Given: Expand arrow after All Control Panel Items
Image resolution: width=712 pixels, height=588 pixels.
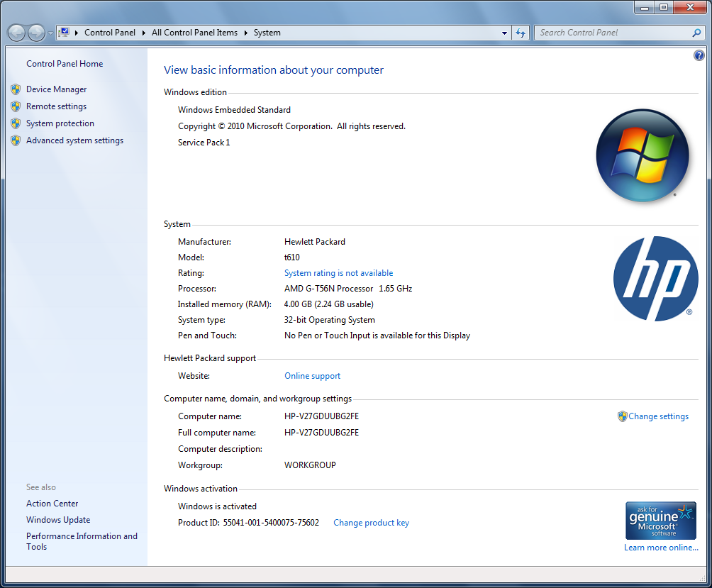Looking at the screenshot, I should click(245, 33).
